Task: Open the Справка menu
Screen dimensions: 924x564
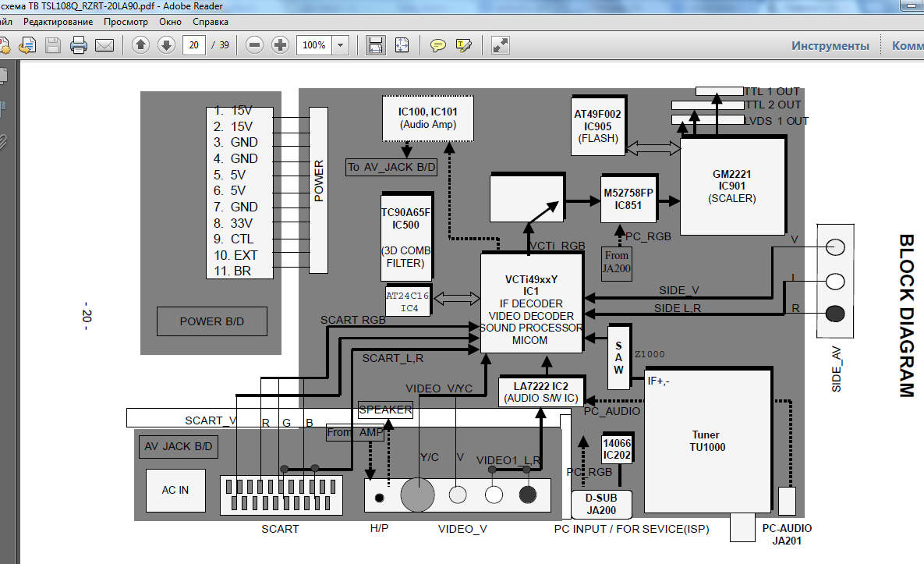Action: point(211,22)
